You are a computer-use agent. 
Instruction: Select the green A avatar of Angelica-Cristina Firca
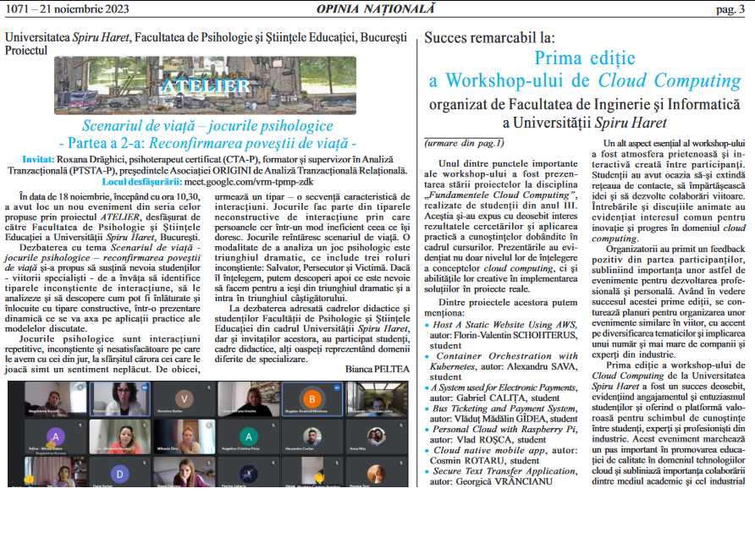tap(248, 436)
